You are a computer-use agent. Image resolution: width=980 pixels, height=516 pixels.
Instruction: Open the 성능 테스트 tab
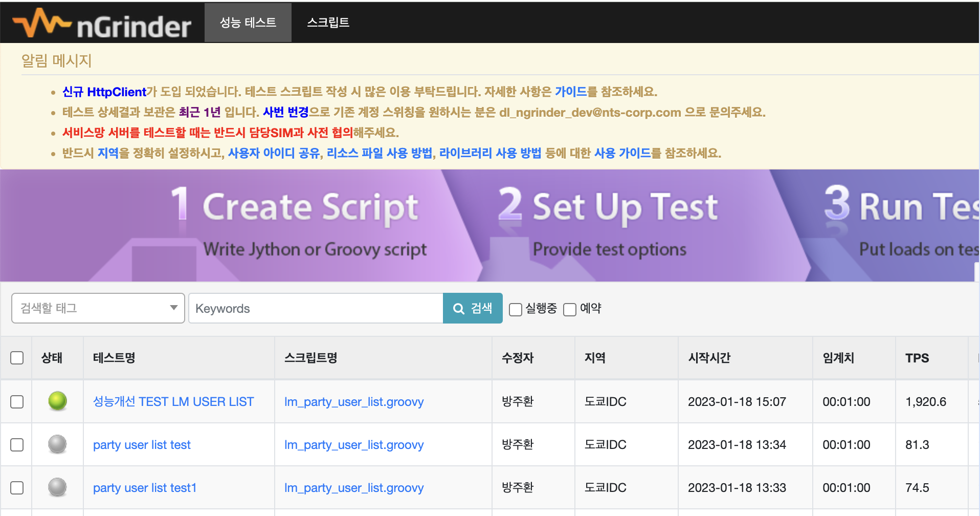click(x=248, y=23)
